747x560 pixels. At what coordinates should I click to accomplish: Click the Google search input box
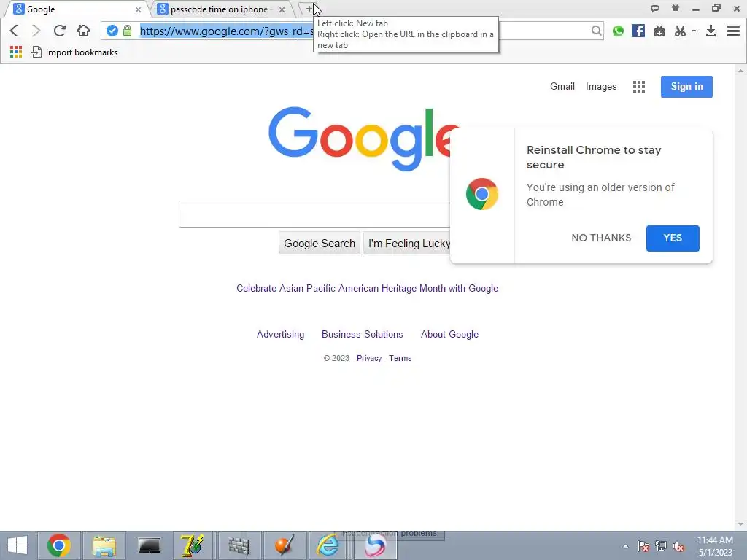coord(314,215)
